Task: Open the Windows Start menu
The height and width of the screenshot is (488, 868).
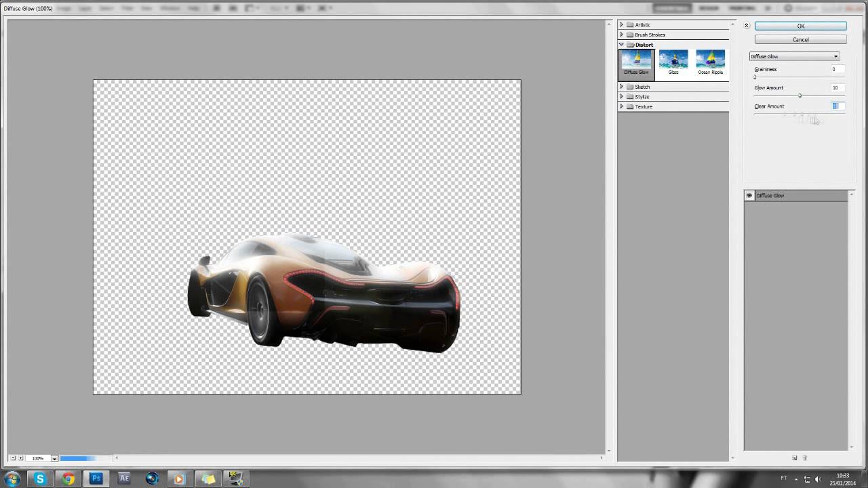Action: [x=12, y=479]
